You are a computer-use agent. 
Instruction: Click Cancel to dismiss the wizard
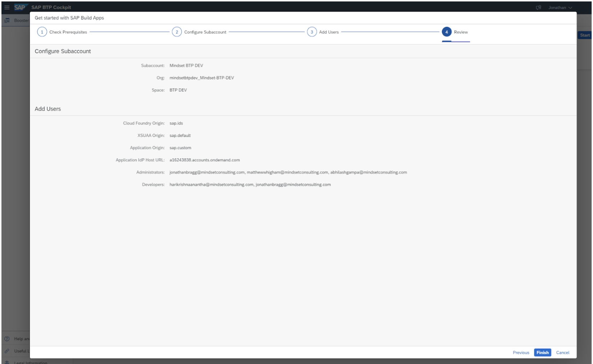click(563, 353)
